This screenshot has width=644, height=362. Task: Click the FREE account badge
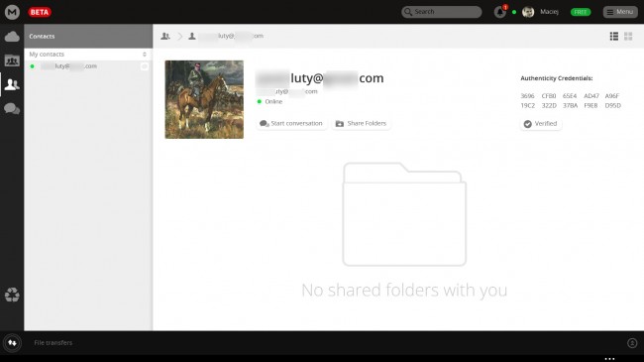coord(581,12)
